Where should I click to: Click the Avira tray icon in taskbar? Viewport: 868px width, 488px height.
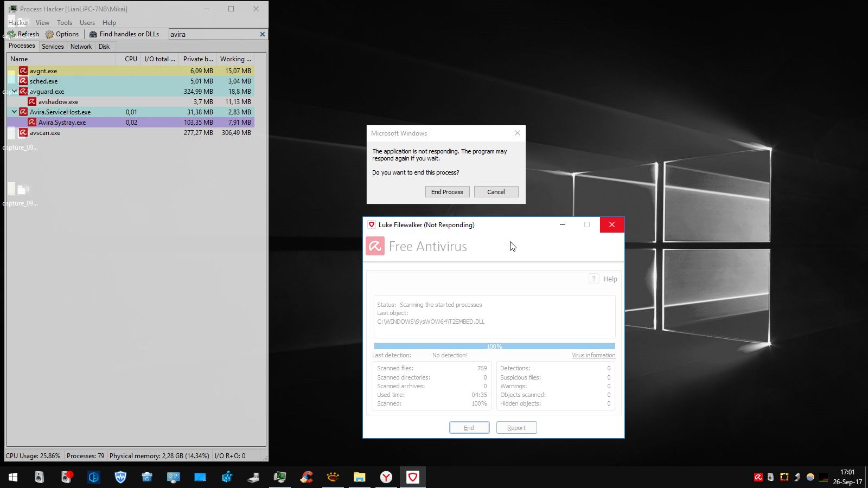(x=758, y=477)
